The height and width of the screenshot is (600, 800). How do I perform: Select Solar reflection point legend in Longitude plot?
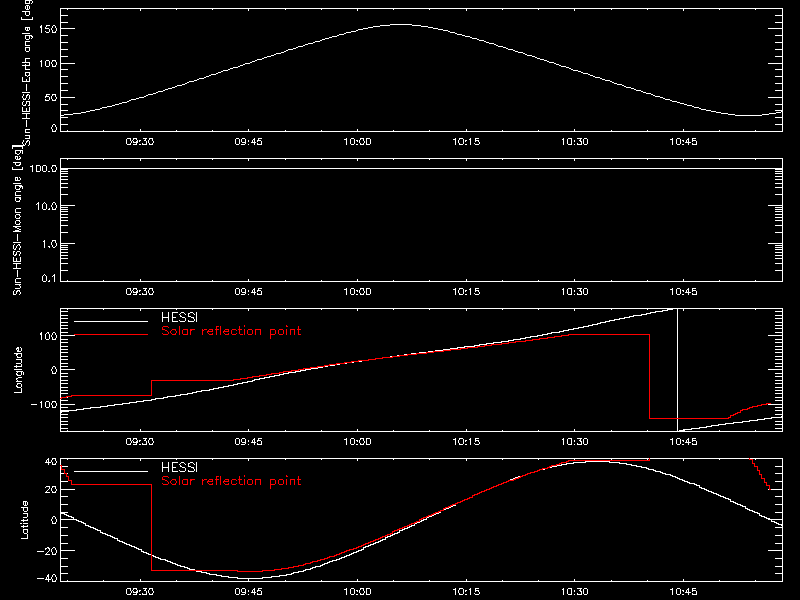(231, 331)
